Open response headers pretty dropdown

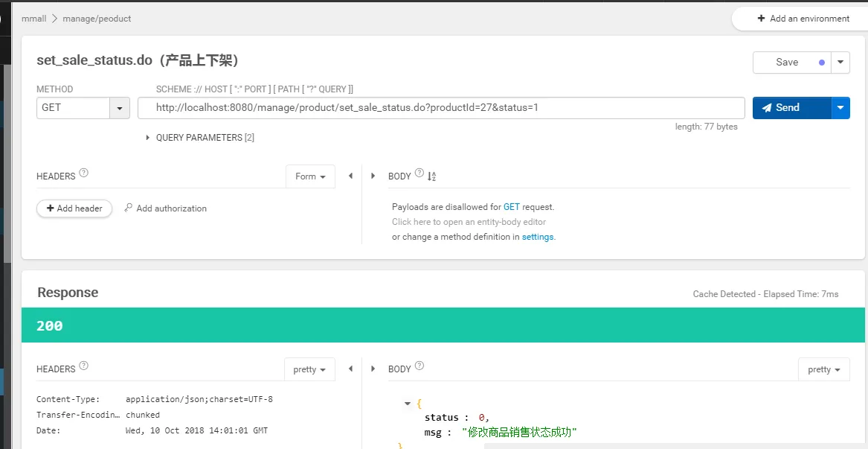coord(309,369)
